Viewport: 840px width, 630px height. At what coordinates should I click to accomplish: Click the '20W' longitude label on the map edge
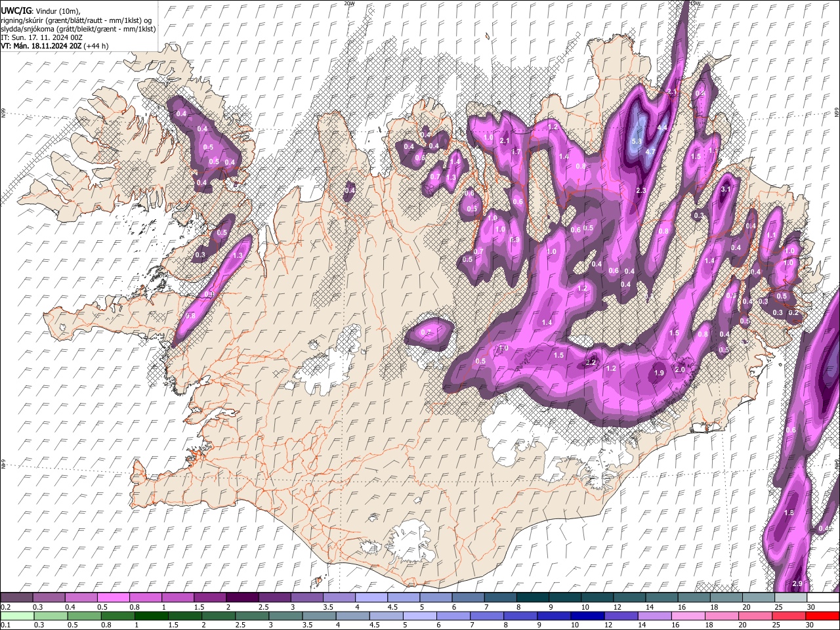tap(348, 3)
